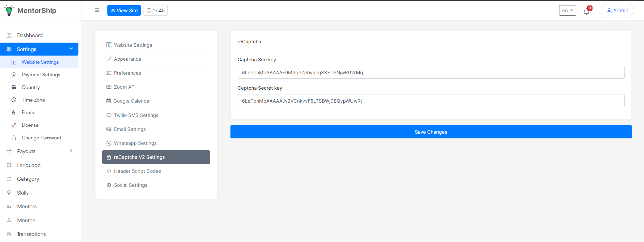Go to Payment Settings in sidebar

pos(41,75)
